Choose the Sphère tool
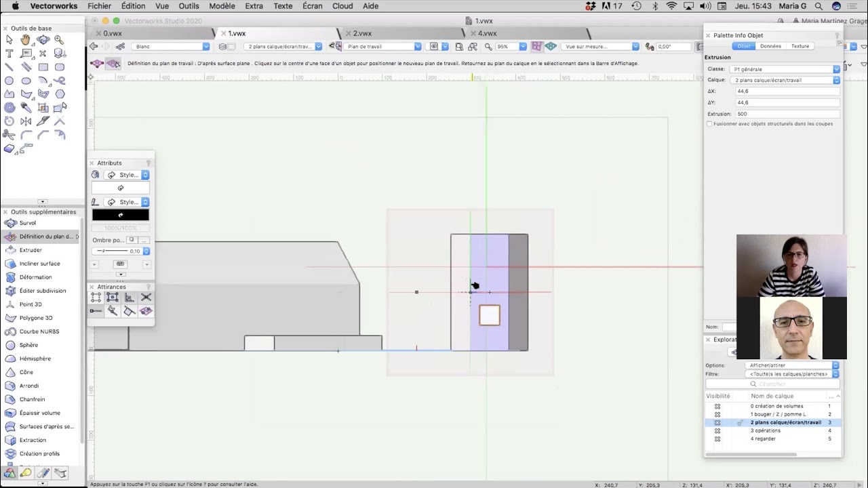Screen dimensions: 868x488 [x=28, y=345]
